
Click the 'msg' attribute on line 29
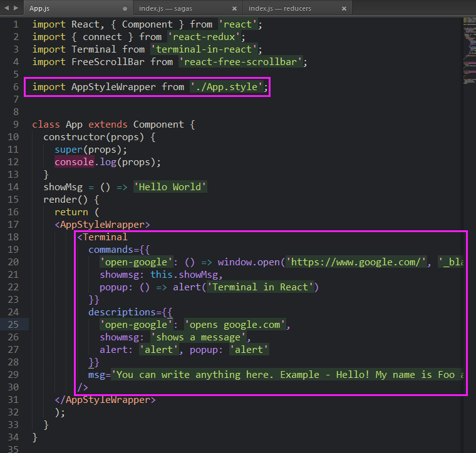(96, 375)
